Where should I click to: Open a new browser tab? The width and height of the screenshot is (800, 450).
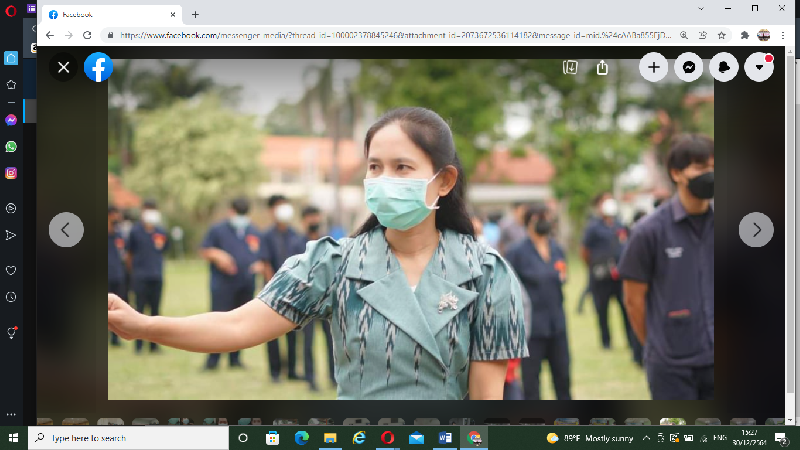[x=195, y=15]
